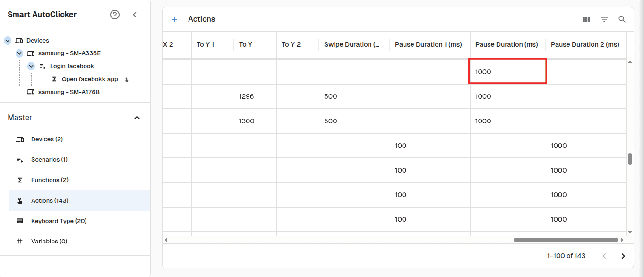Click the Actions hand icon in Master panel

tap(19, 200)
